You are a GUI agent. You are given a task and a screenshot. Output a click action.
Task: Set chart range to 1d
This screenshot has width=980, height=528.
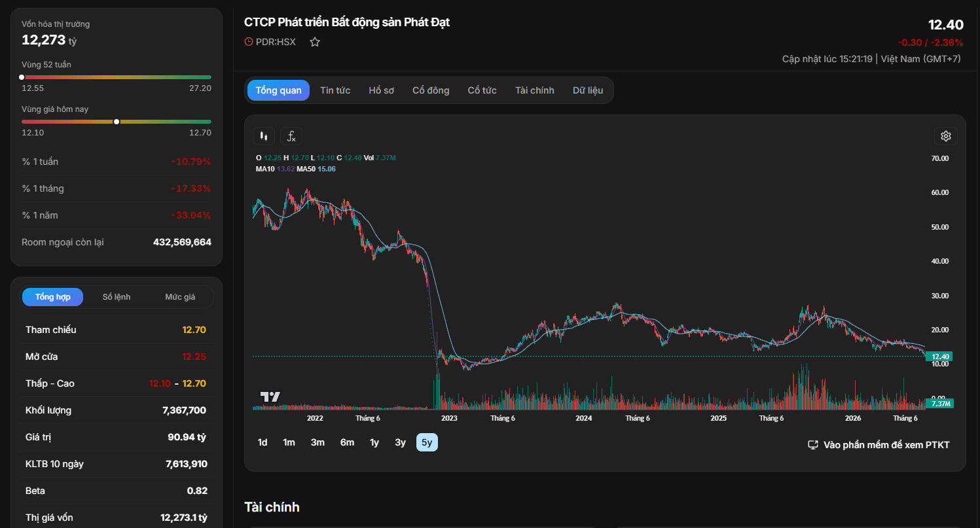coord(263,442)
